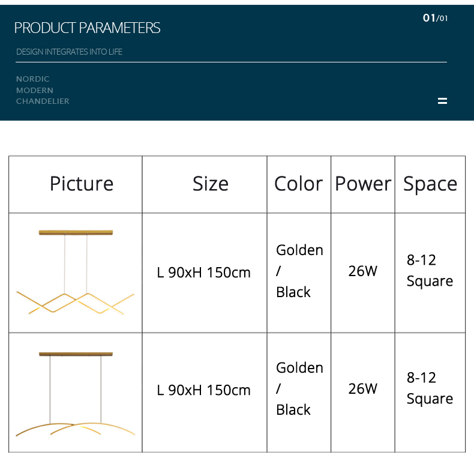
Task: Click the 01/01 page indicator
Action: click(435, 18)
